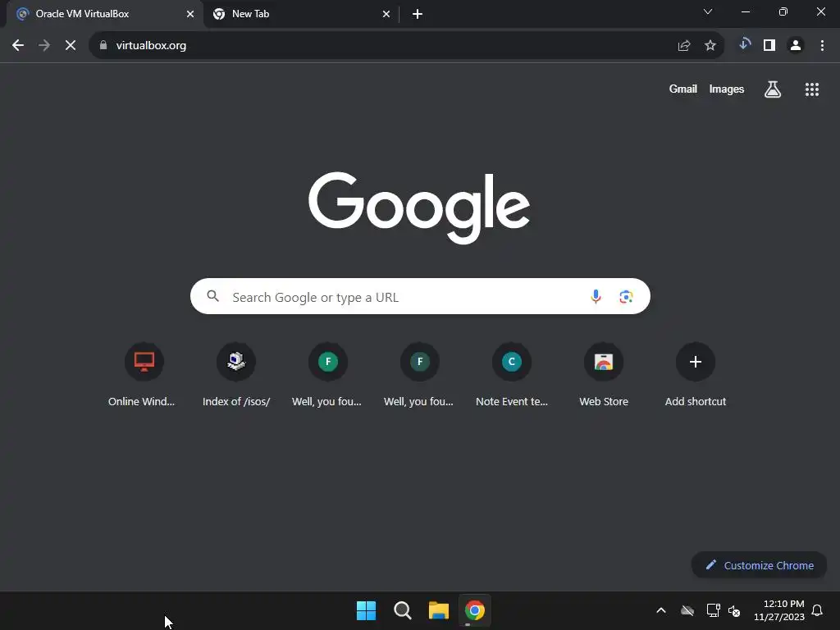Click the magnifier icon in search box
This screenshot has width=840, height=630.
click(212, 295)
